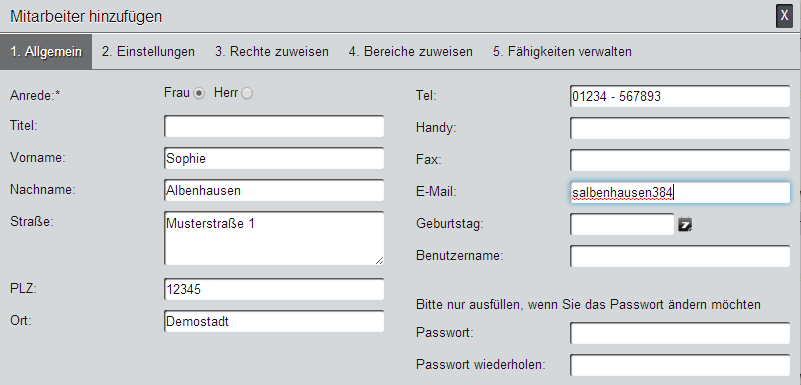The image size is (801, 385).
Task: Open the Geburtstag calendar picker icon
Action: point(685,225)
